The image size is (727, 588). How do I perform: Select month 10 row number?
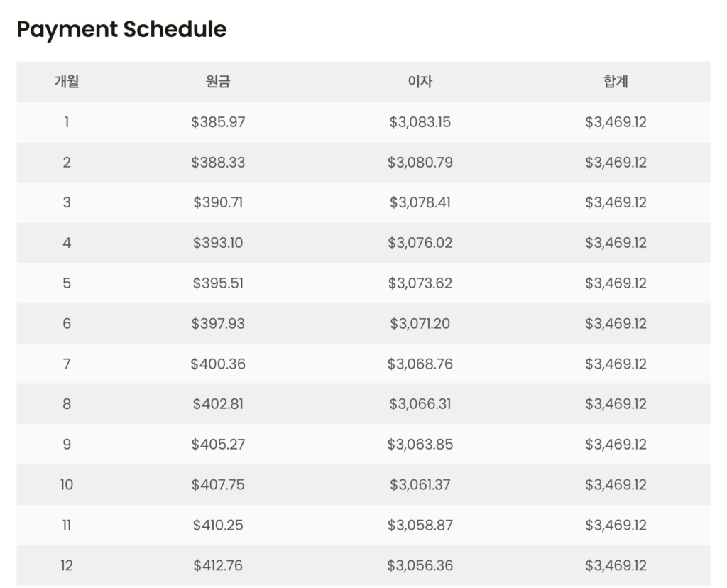pyautogui.click(x=67, y=485)
